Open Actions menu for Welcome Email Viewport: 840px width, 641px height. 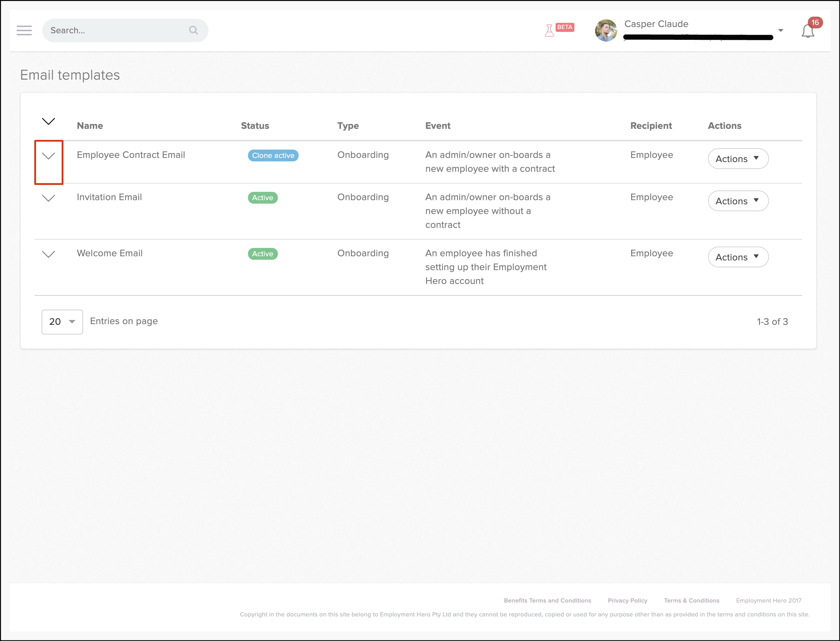tap(738, 257)
